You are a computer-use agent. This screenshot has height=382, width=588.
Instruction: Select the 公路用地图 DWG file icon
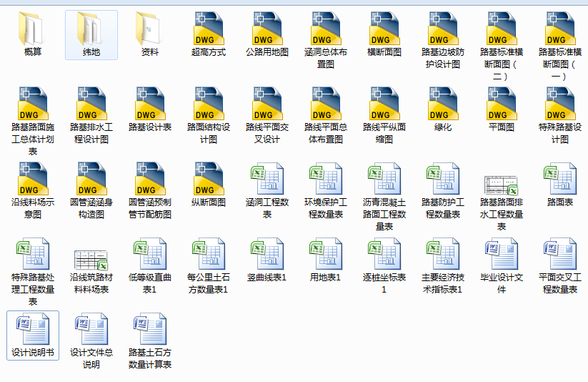(x=267, y=29)
